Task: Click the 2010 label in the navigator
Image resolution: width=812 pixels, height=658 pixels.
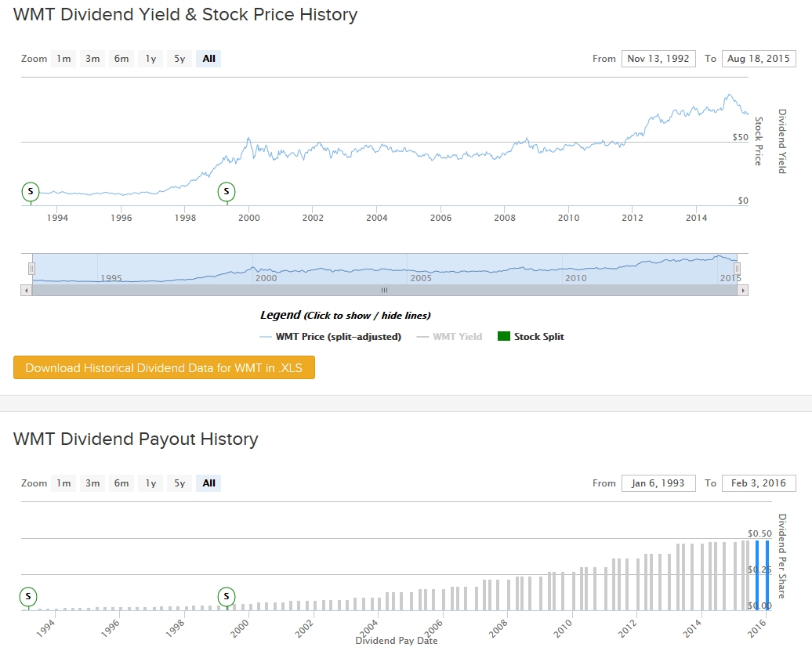Action: pyautogui.click(x=576, y=278)
